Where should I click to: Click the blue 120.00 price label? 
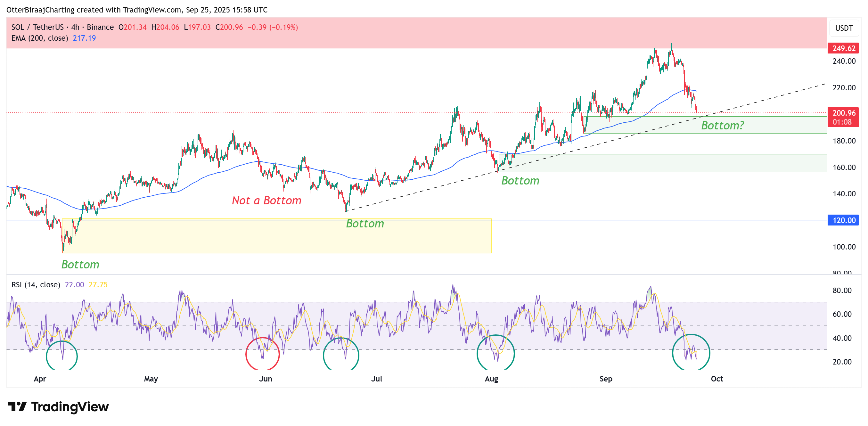[x=843, y=220]
